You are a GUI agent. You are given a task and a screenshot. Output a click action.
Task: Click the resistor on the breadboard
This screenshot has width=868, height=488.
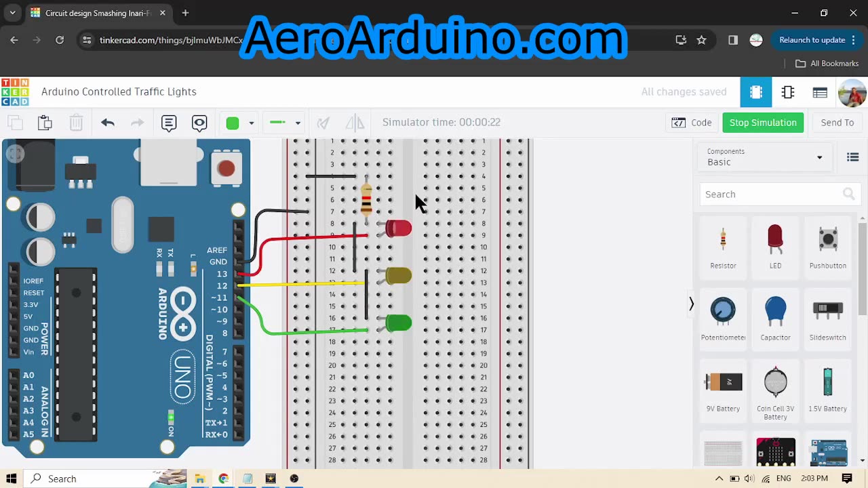pos(366,200)
